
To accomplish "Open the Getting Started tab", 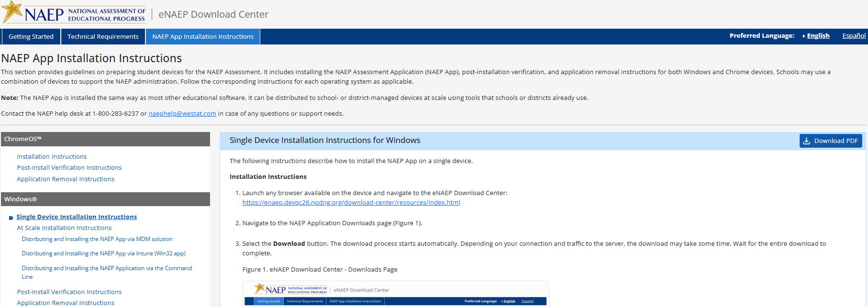I will [x=31, y=36].
